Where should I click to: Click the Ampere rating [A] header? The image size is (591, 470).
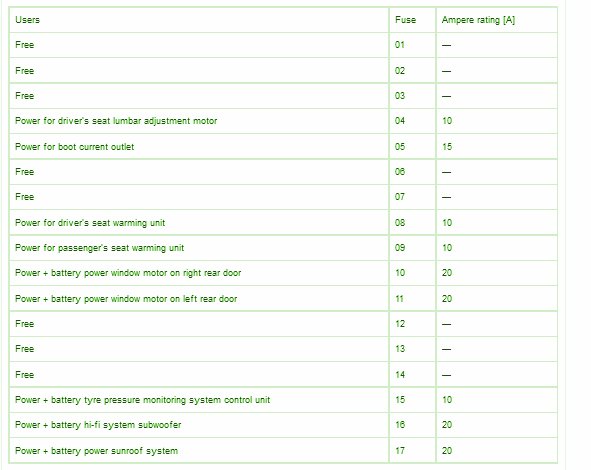coord(478,20)
